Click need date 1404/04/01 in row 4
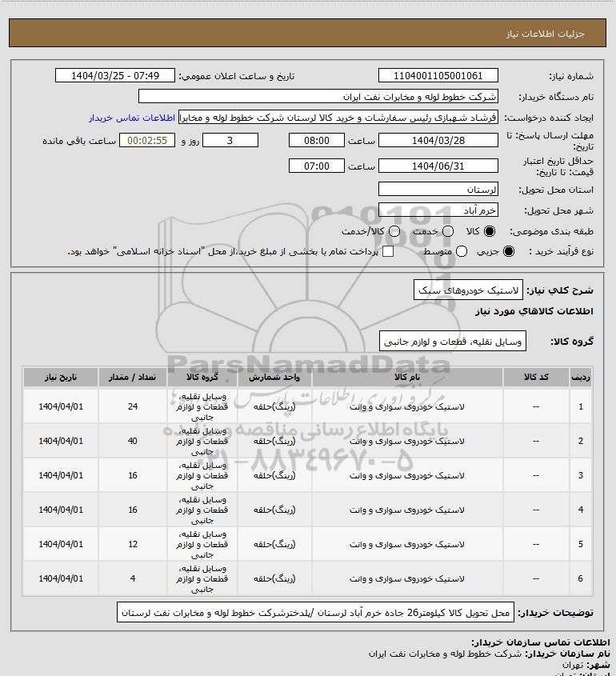The width and height of the screenshot is (616, 676). click(x=61, y=510)
